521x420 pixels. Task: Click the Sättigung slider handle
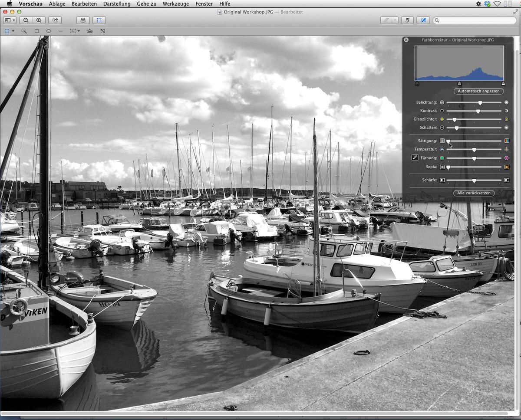[x=448, y=141]
